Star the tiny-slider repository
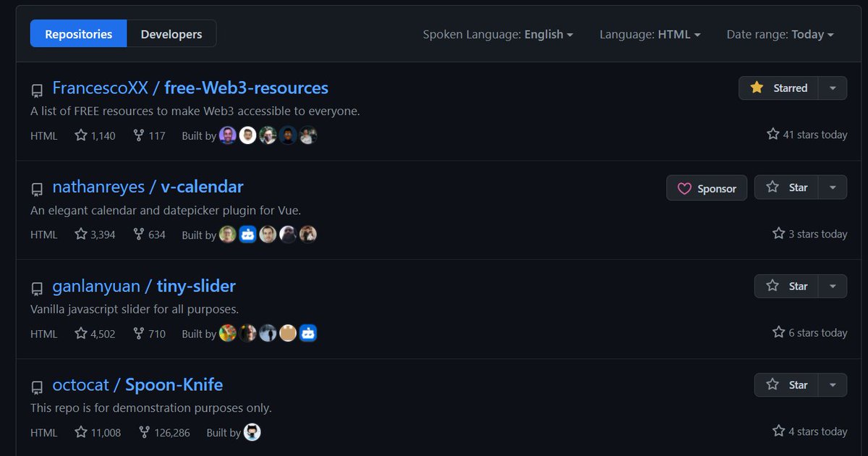Image resolution: width=868 pixels, height=456 pixels. pos(786,286)
